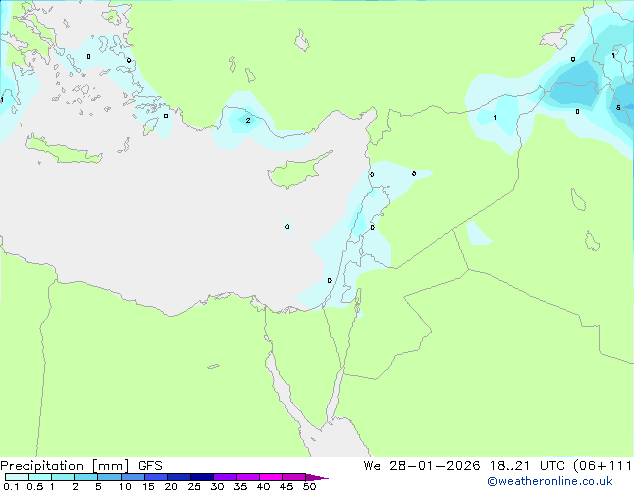Click the island of Crete on the map
This screenshot has width=634, height=490.
pyautogui.click(x=63, y=150)
